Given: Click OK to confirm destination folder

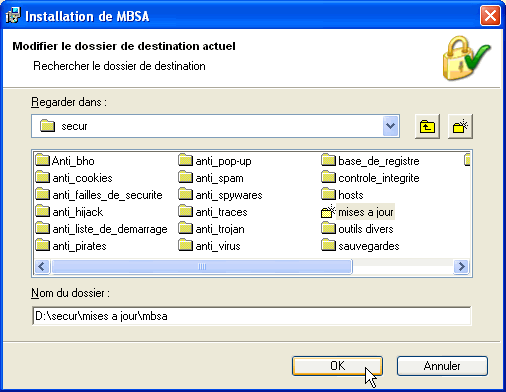Looking at the screenshot, I should point(337,366).
